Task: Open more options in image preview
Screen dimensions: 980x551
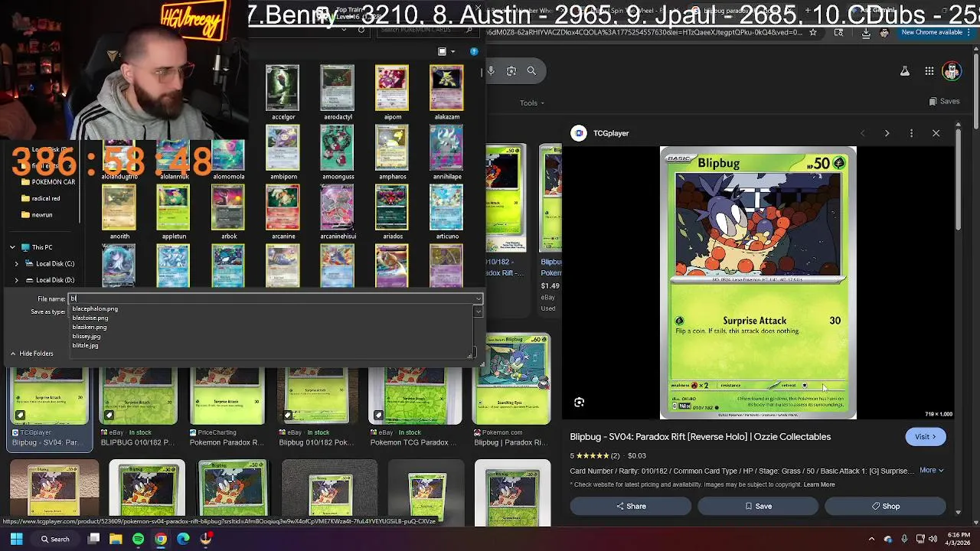Action: coord(911,133)
